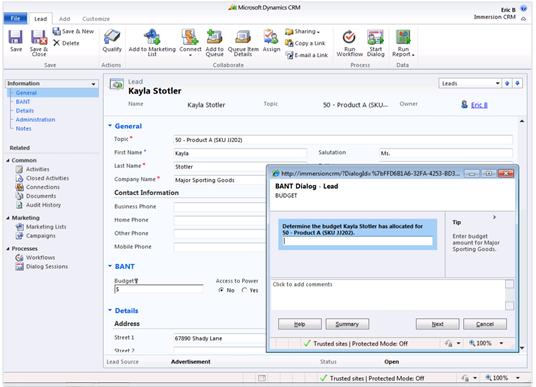This screenshot has width=536, height=387.
Task: Open Marketing Lists
Action: pos(41,227)
